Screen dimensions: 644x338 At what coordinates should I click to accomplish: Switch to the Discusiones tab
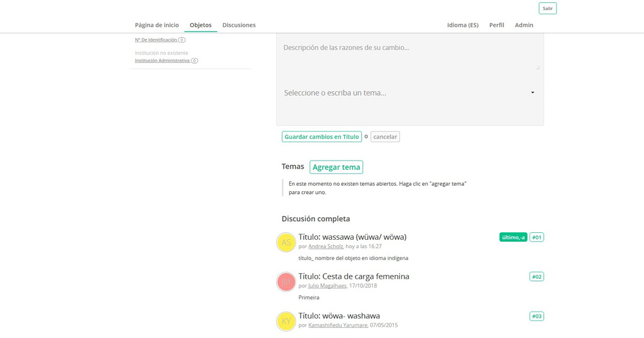[x=239, y=25]
